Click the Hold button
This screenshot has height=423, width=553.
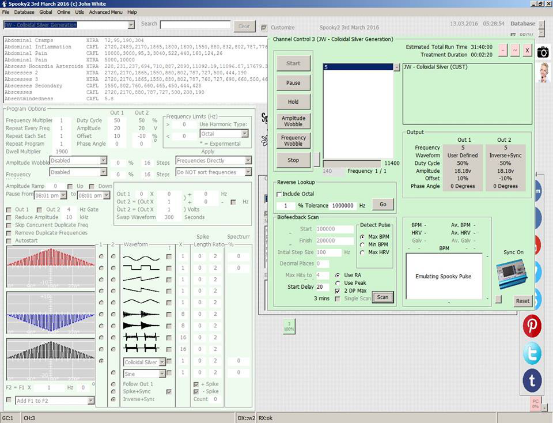293,102
